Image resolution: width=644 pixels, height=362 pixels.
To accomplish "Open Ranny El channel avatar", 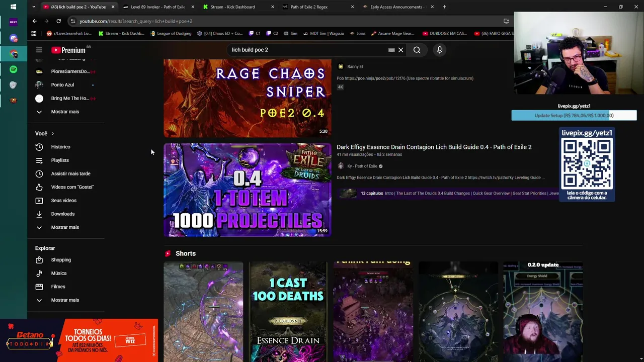I will pos(341,66).
